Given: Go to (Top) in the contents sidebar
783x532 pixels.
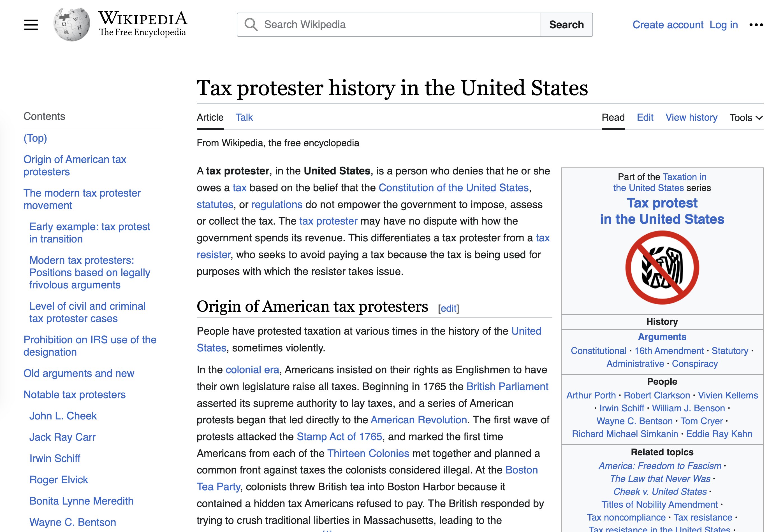Looking at the screenshot, I should coord(35,138).
